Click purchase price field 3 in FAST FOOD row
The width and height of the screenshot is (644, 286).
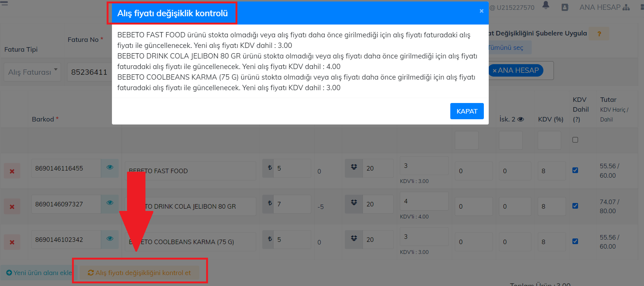pos(424,166)
